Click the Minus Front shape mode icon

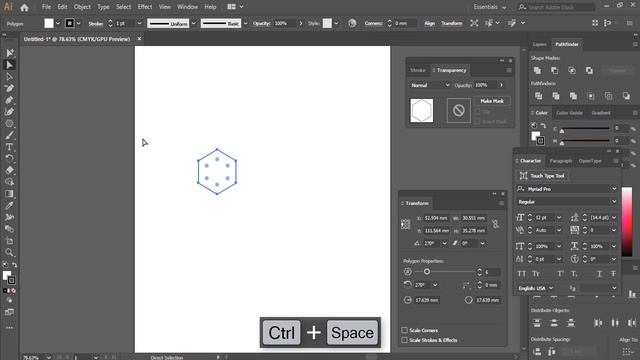click(x=555, y=71)
